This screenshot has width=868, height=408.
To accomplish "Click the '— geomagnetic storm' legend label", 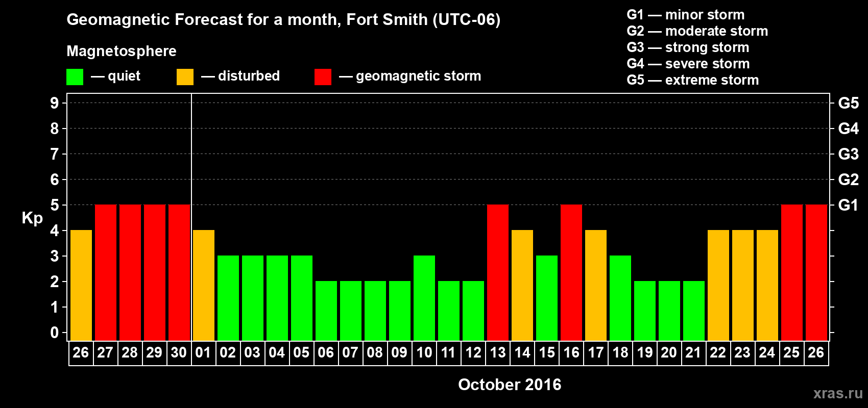I will [410, 76].
